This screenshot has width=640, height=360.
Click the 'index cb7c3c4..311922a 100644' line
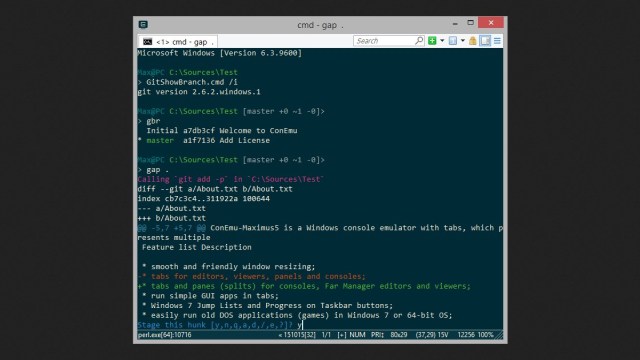[204, 199]
